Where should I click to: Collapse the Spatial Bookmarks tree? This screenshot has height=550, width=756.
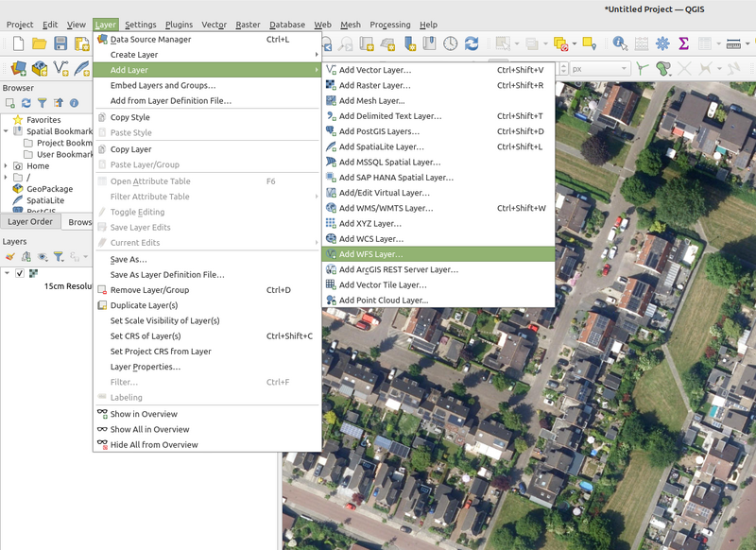pyautogui.click(x=5, y=129)
